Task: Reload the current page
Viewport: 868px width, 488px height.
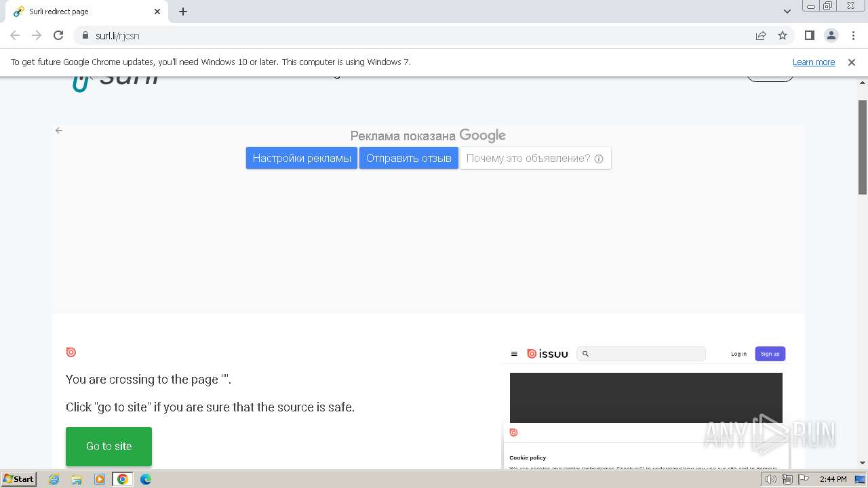Action: (x=58, y=35)
